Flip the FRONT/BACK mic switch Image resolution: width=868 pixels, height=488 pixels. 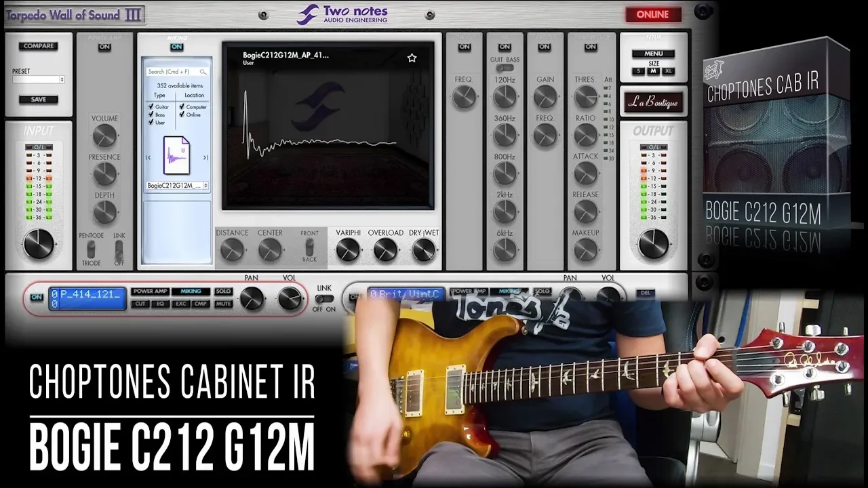point(309,247)
